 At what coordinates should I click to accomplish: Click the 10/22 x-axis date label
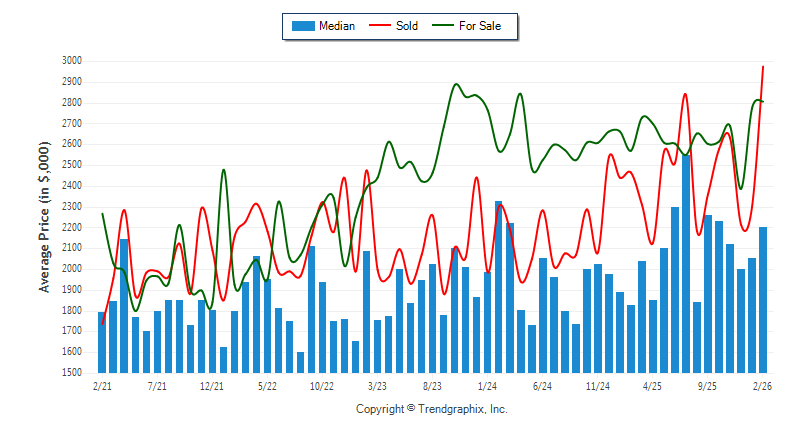pyautogui.click(x=322, y=384)
